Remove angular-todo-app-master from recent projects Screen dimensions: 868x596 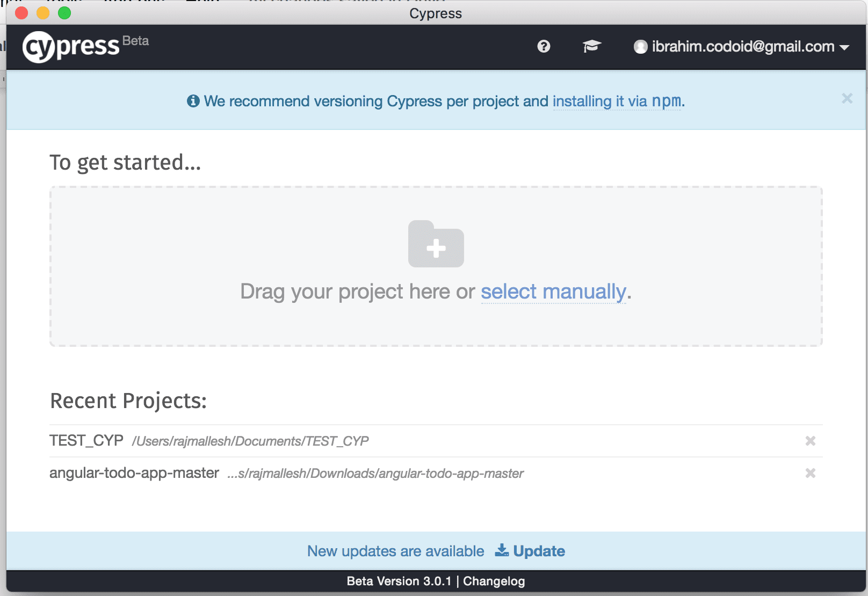(x=810, y=474)
